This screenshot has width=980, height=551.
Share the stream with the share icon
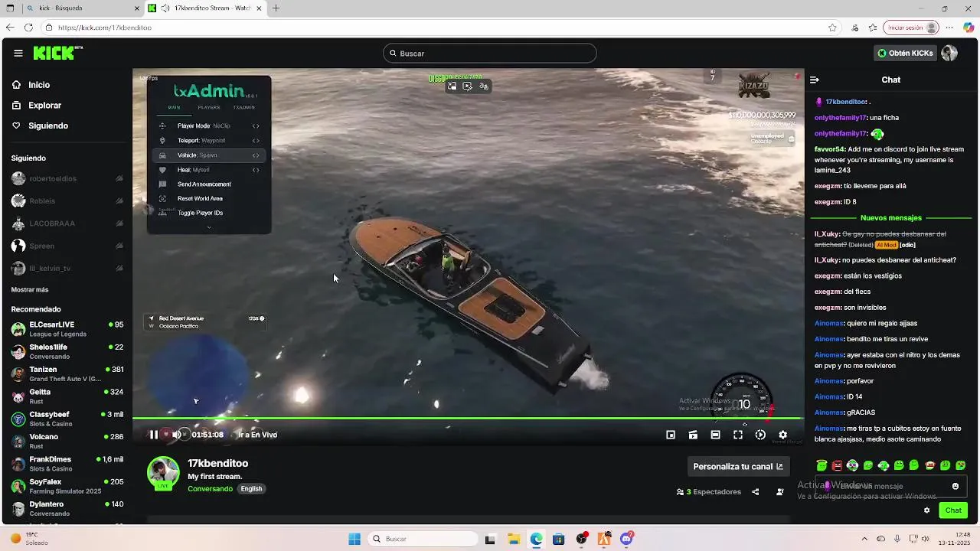756,492
